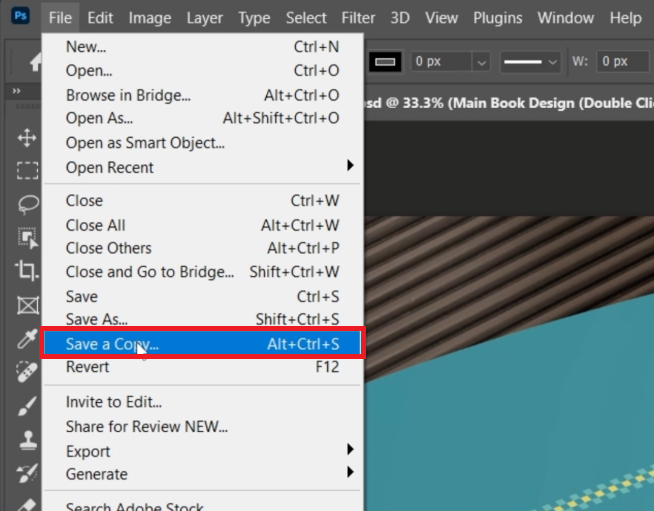Viewport: 654px width, 511px height.
Task: Select the Brush tool
Action: 27,405
